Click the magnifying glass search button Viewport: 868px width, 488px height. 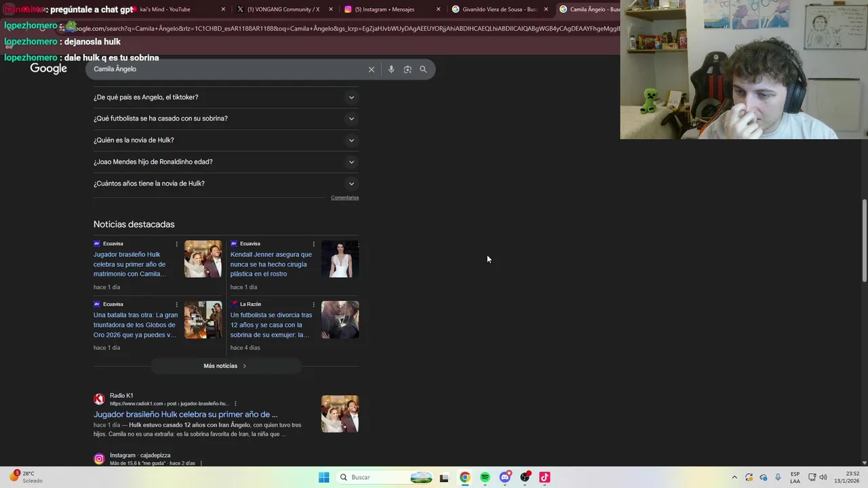pyautogui.click(x=423, y=69)
